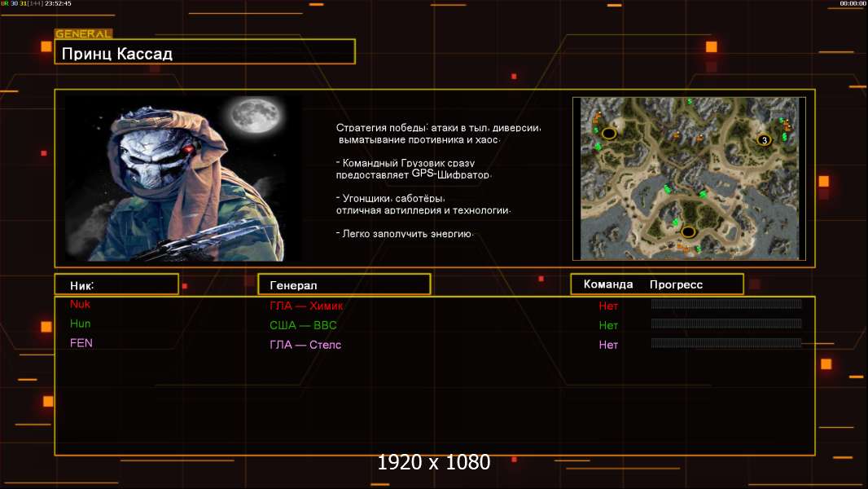Select the top-left black start position on map
This screenshot has width=868, height=489.
click(x=609, y=134)
